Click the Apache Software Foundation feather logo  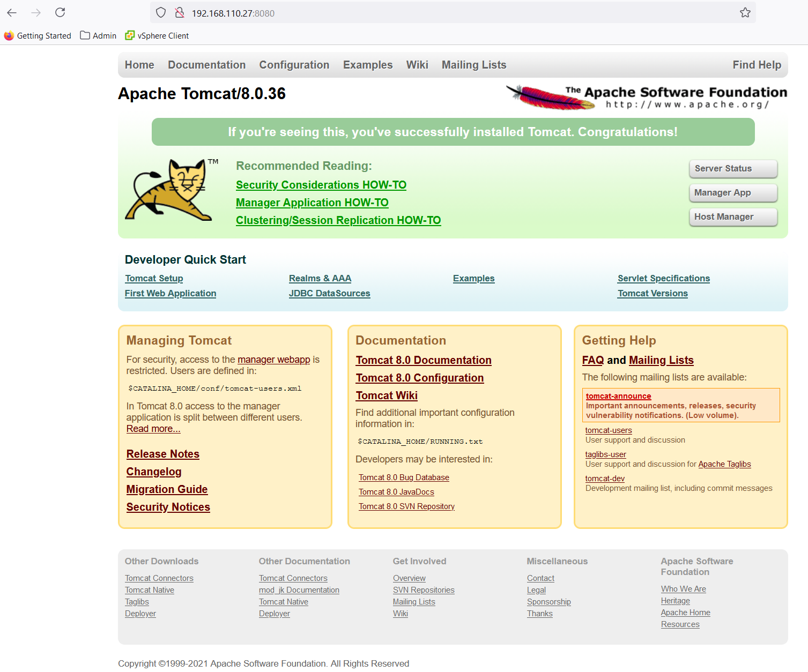(647, 97)
